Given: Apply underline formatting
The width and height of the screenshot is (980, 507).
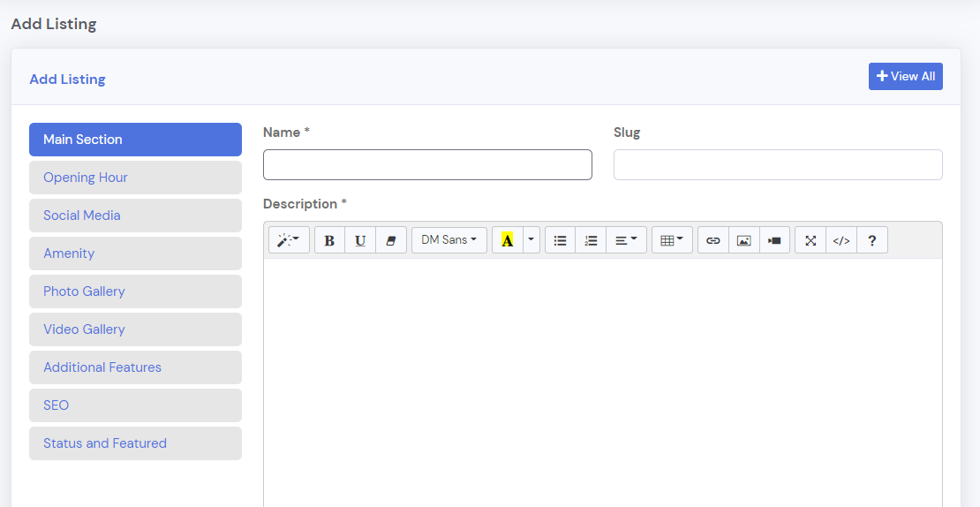Looking at the screenshot, I should click(360, 240).
